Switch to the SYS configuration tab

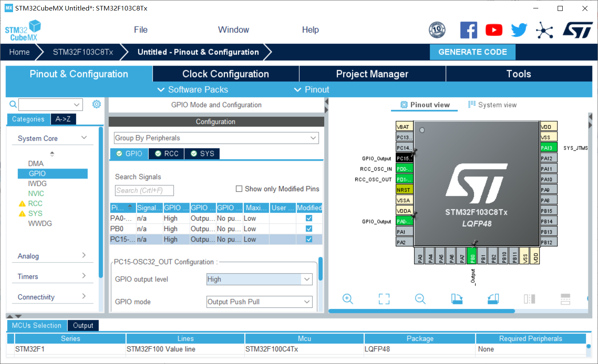pyautogui.click(x=202, y=154)
